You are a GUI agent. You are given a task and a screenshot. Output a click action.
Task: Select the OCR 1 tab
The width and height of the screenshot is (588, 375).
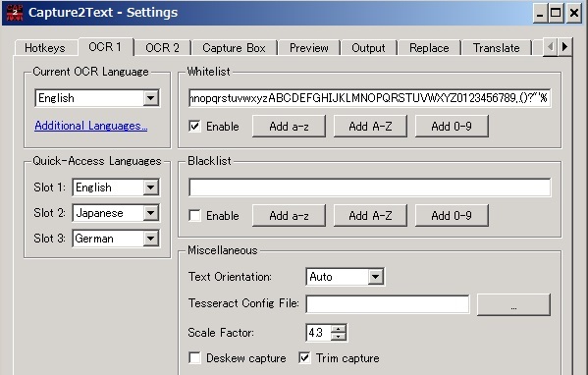point(105,47)
